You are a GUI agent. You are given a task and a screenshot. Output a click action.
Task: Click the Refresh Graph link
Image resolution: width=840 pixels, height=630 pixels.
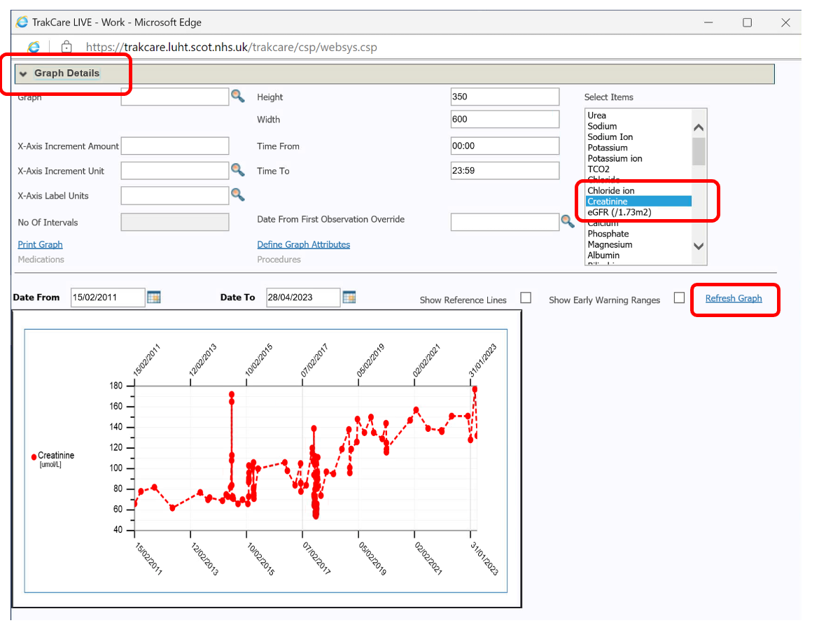point(734,298)
